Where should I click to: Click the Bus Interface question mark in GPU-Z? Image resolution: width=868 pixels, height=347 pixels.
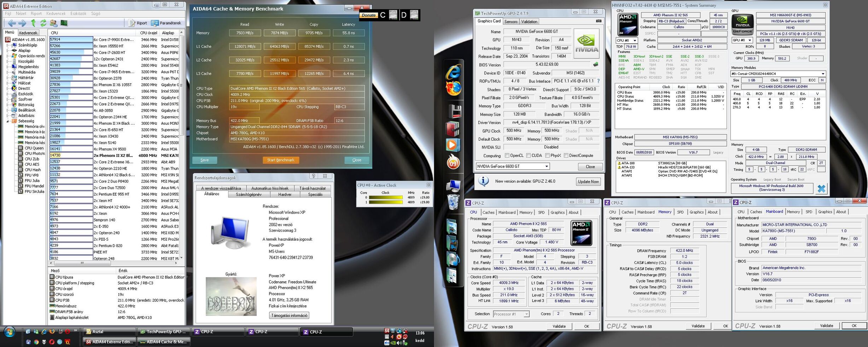click(x=598, y=81)
